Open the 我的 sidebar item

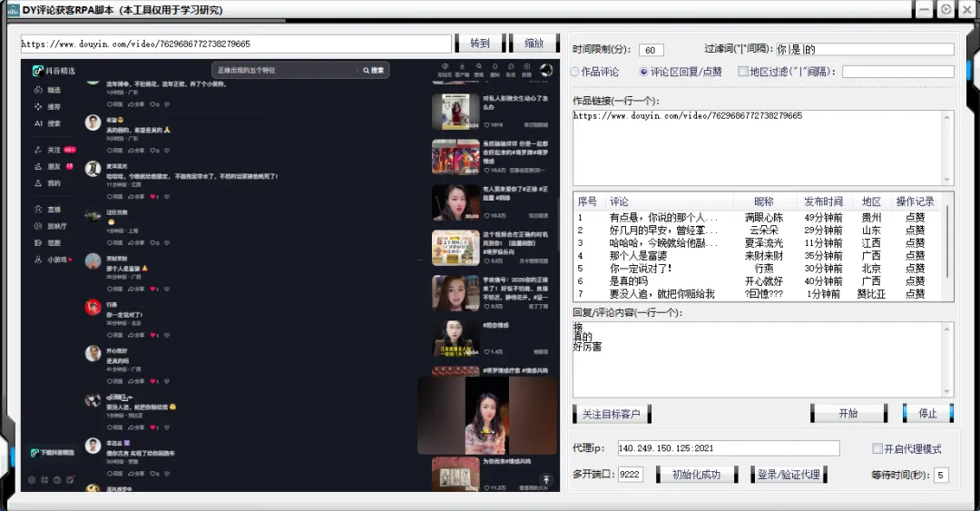tap(47, 183)
